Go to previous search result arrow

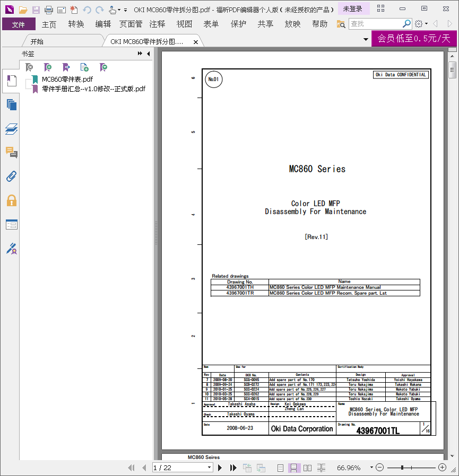pyautogui.click(x=435, y=24)
